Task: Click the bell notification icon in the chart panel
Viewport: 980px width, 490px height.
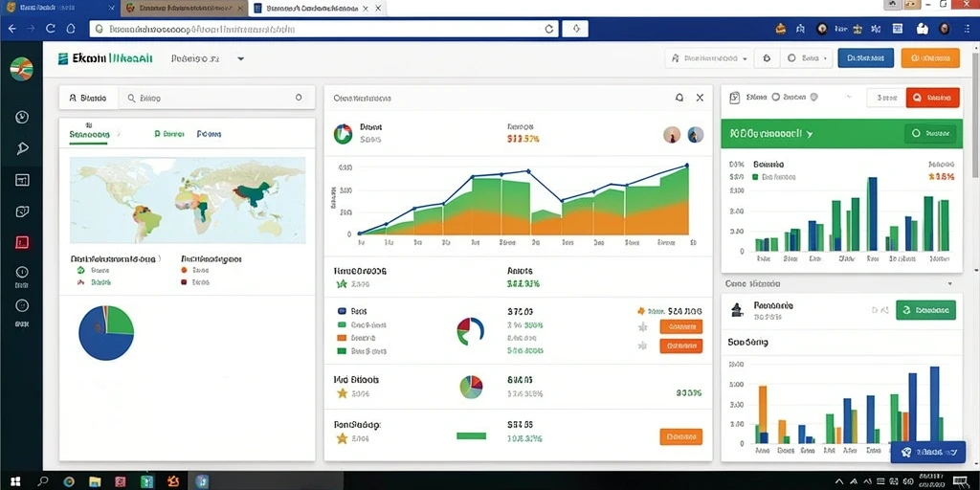Action: click(679, 98)
